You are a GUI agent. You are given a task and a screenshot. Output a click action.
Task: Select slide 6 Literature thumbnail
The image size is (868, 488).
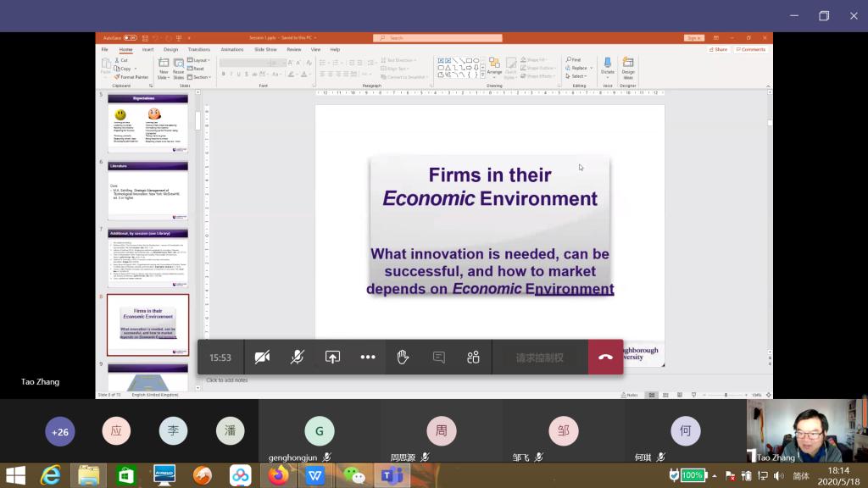pyautogui.click(x=147, y=191)
